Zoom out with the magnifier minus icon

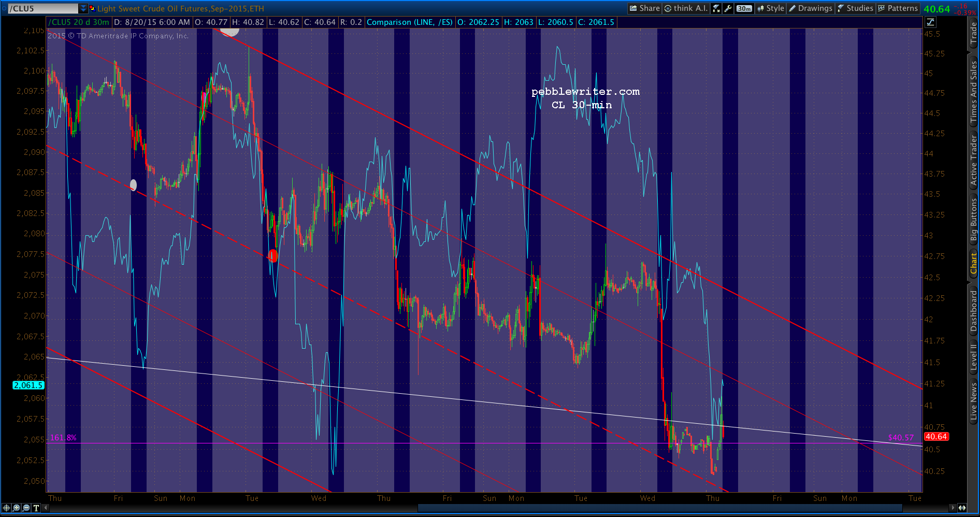tap(26, 508)
